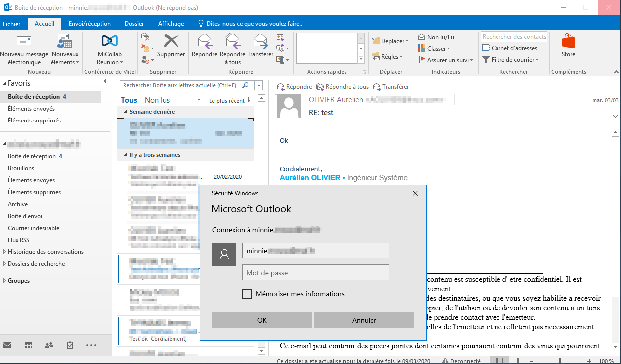Image resolution: width=621 pixels, height=364 pixels.
Task: Expand Dossiers de recherche
Action: pos(4,264)
